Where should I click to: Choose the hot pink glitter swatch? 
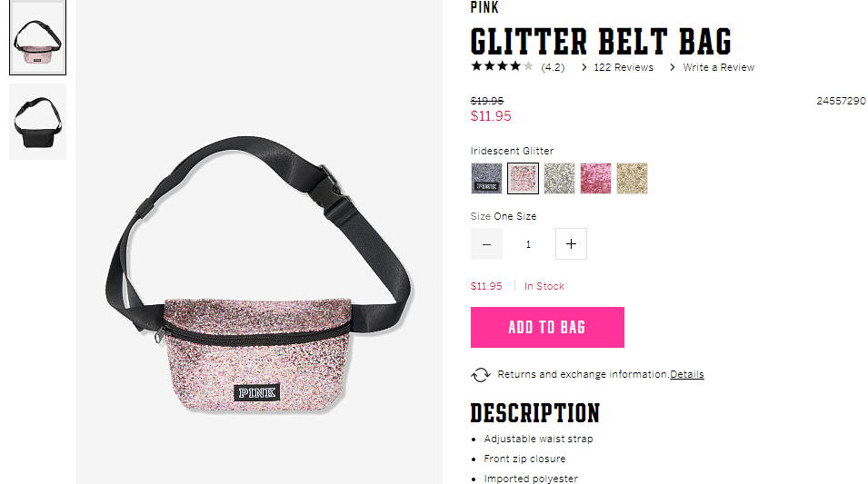coord(595,178)
